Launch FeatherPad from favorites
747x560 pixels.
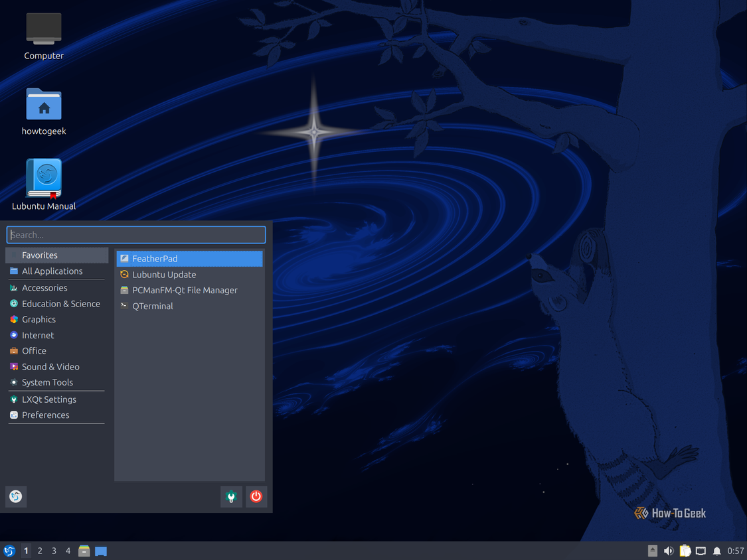pyautogui.click(x=190, y=259)
